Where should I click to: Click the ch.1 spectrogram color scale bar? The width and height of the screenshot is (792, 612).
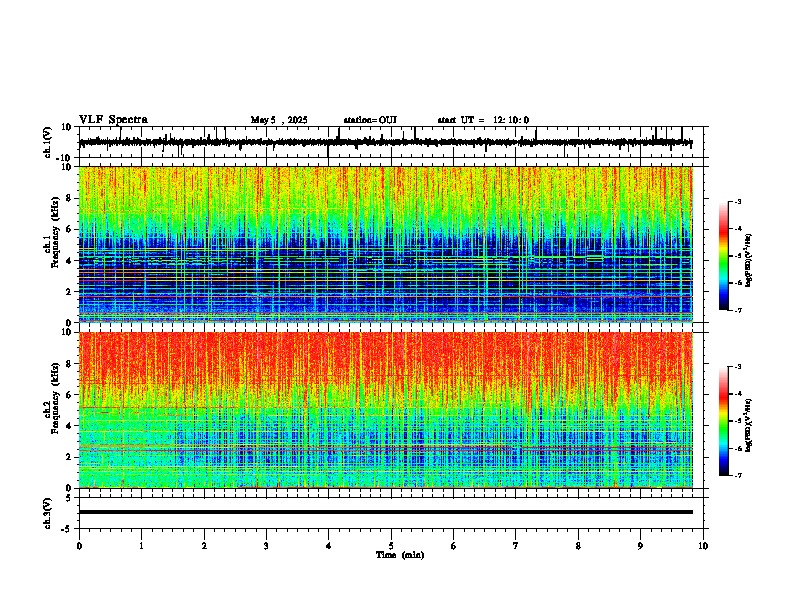pos(723,256)
